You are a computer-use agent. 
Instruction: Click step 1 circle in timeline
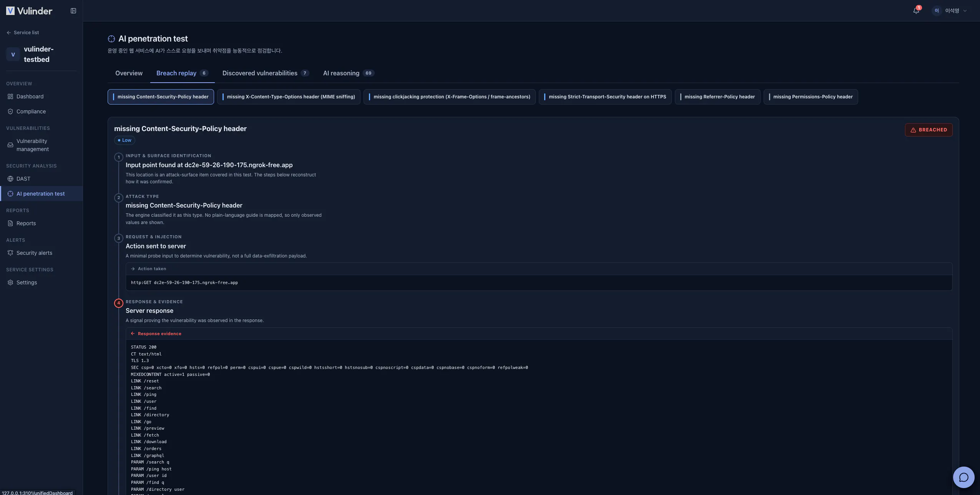[119, 157]
